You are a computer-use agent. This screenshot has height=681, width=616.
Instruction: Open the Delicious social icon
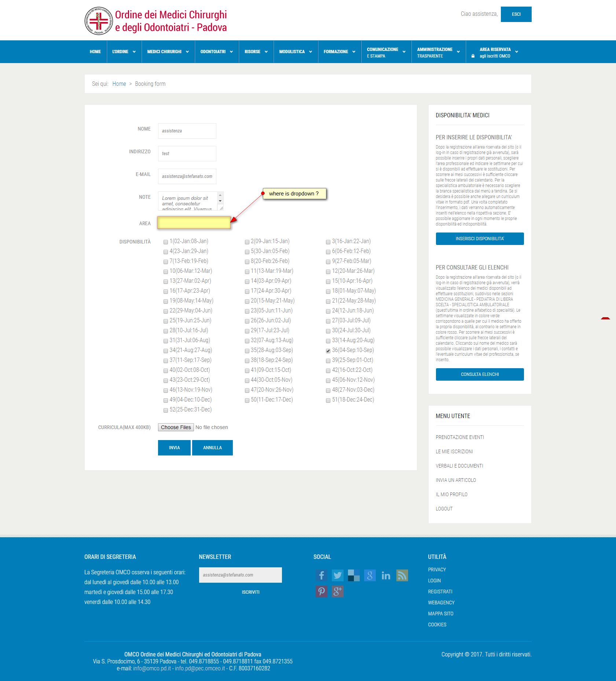[354, 575]
